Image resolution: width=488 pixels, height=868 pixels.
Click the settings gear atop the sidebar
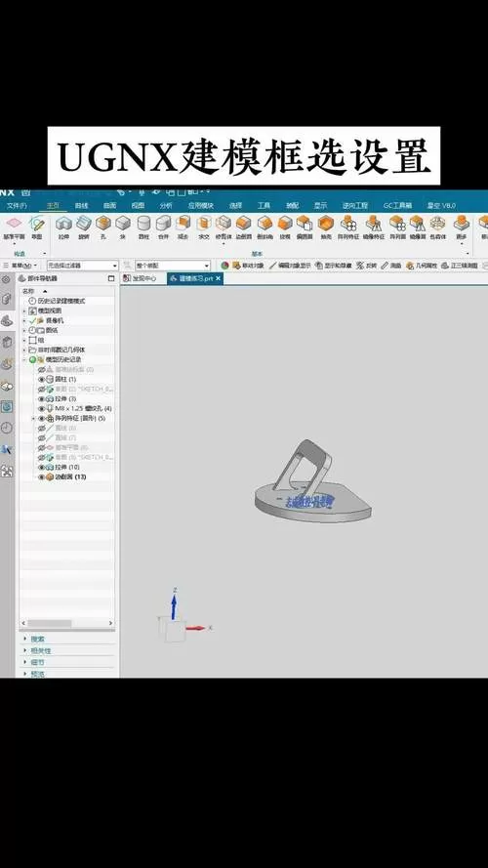coord(6,279)
